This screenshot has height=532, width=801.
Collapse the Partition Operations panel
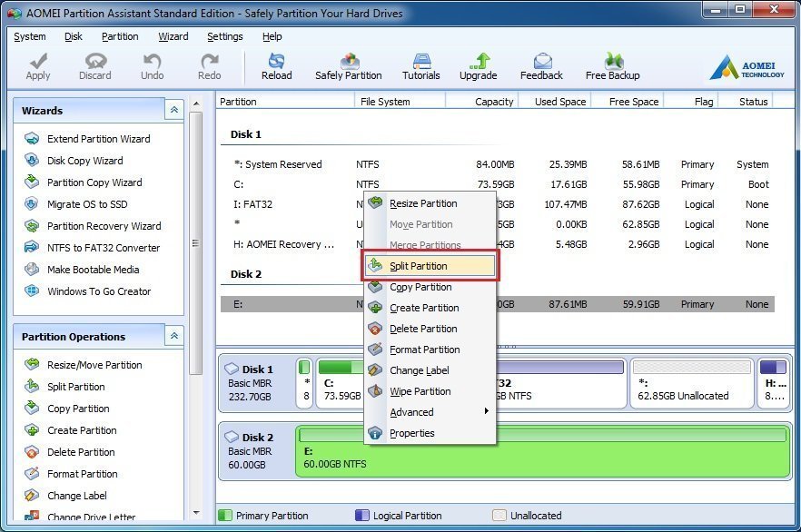(174, 336)
